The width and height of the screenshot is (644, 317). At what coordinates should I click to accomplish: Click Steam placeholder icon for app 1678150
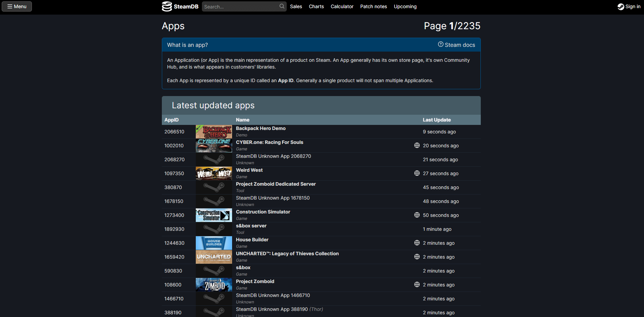point(214,201)
